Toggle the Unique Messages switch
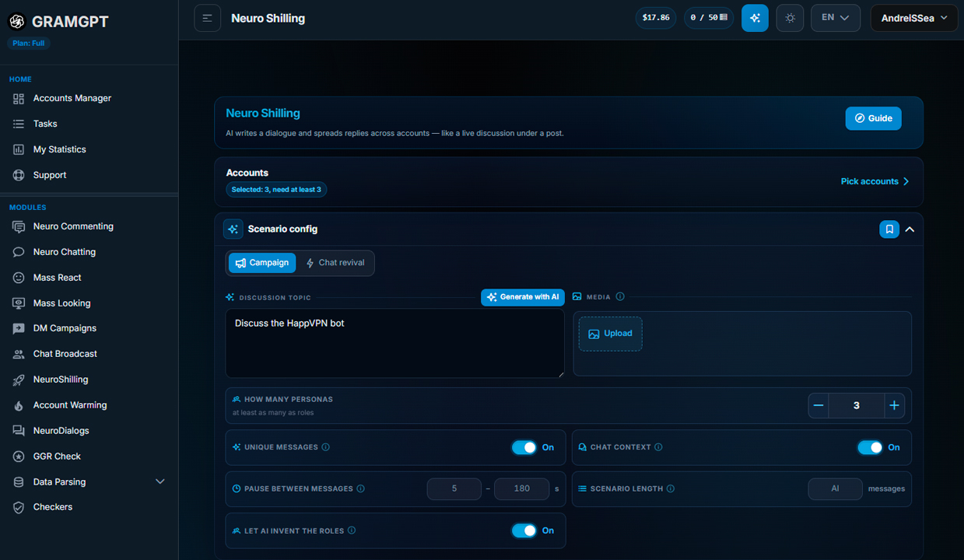964x560 pixels. coord(524,447)
